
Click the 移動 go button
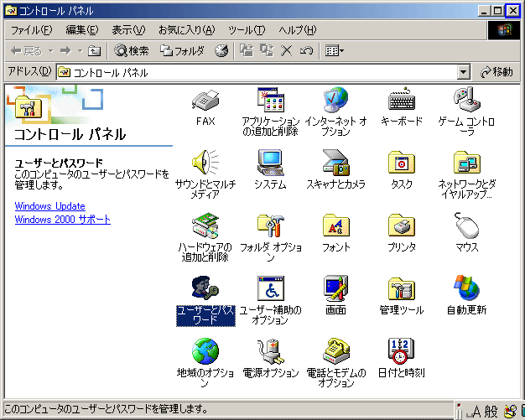[496, 72]
